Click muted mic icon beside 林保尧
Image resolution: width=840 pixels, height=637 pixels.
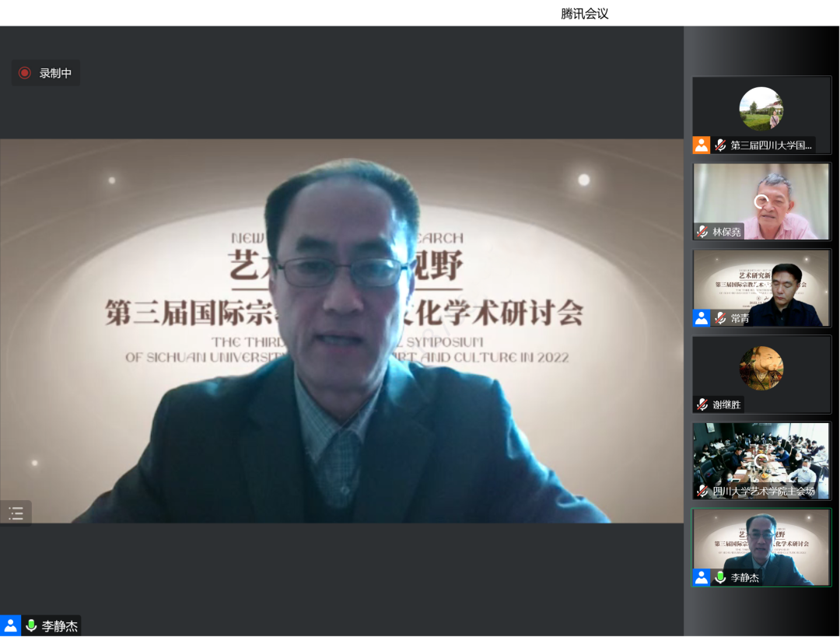pyautogui.click(x=702, y=231)
